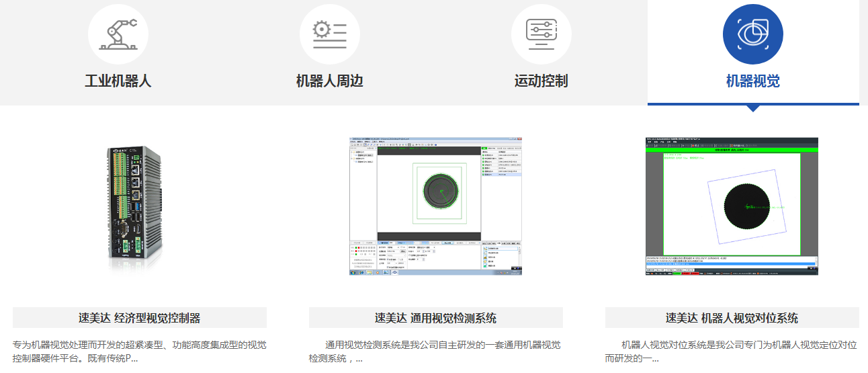The height and width of the screenshot is (373, 868).
Task: Click the description starting 机器人视觉对位系统是我公司
Action: click(x=732, y=351)
